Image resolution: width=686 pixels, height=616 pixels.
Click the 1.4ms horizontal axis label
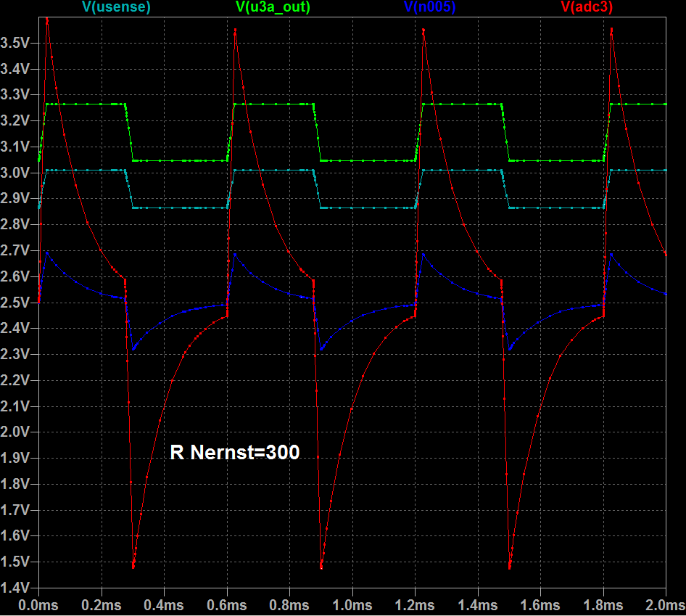coord(478,604)
